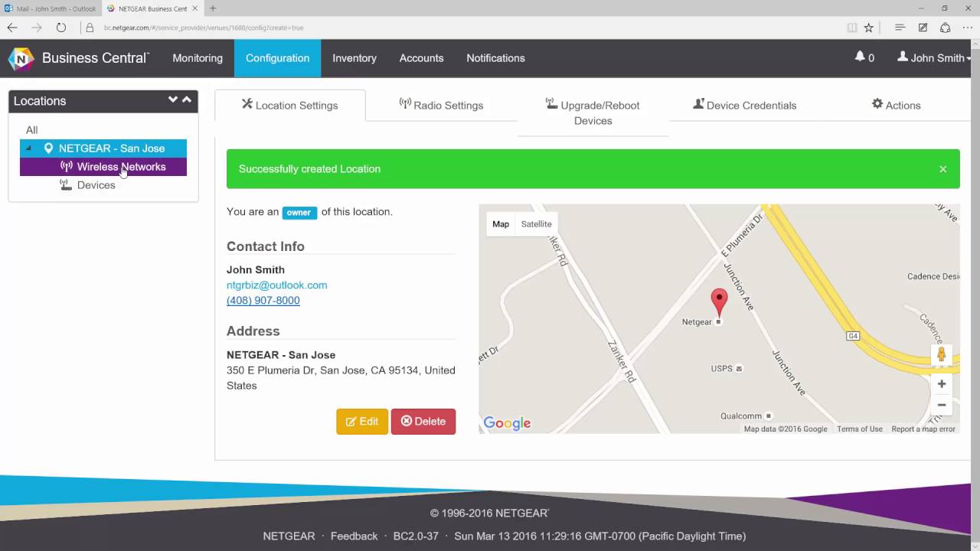Open map Terms of Use link

(x=860, y=429)
